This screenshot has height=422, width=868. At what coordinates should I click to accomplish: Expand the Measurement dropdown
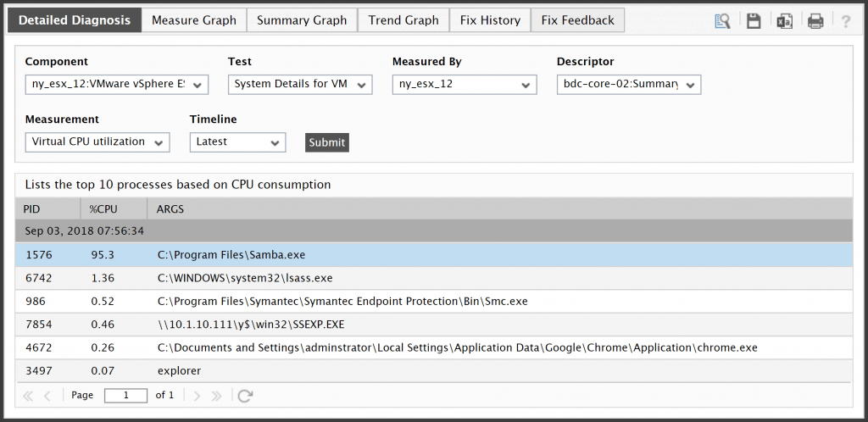coord(97,142)
